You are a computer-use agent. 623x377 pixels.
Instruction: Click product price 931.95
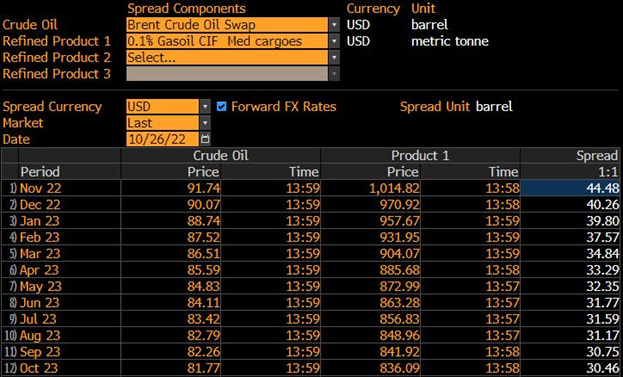point(399,237)
